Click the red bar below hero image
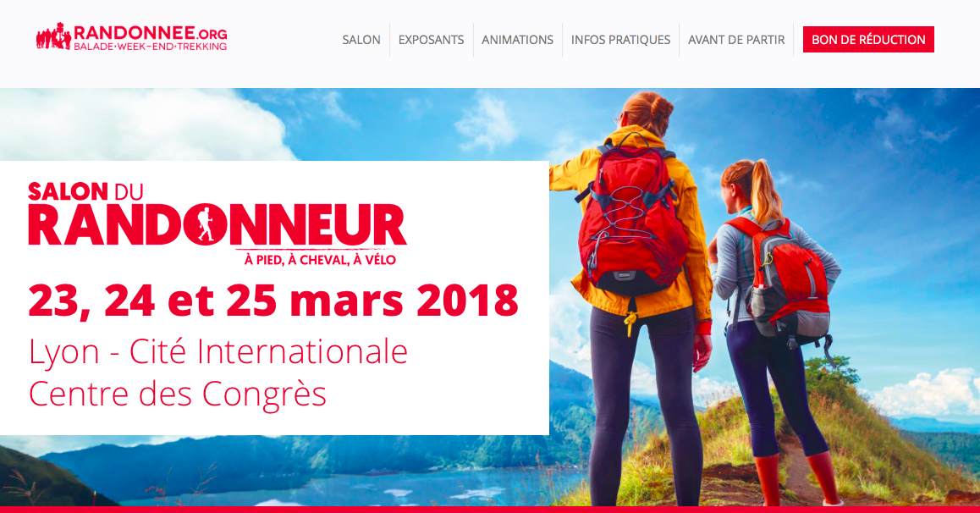Image resolution: width=980 pixels, height=513 pixels. pos(490,510)
